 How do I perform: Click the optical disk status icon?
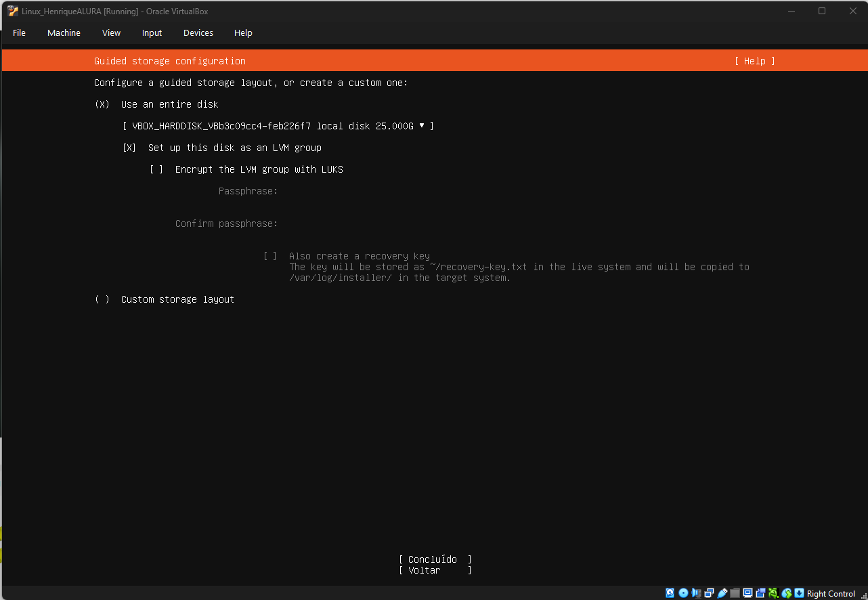(683, 593)
